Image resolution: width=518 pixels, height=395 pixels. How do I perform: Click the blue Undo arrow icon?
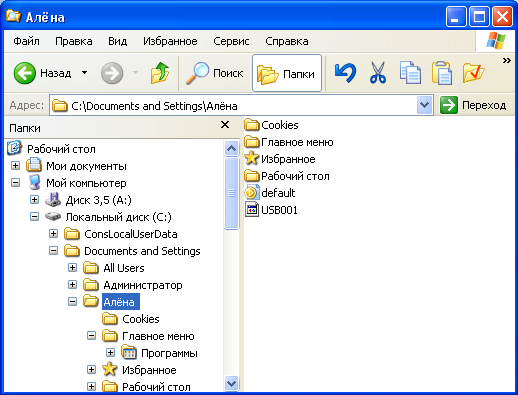[x=345, y=73]
